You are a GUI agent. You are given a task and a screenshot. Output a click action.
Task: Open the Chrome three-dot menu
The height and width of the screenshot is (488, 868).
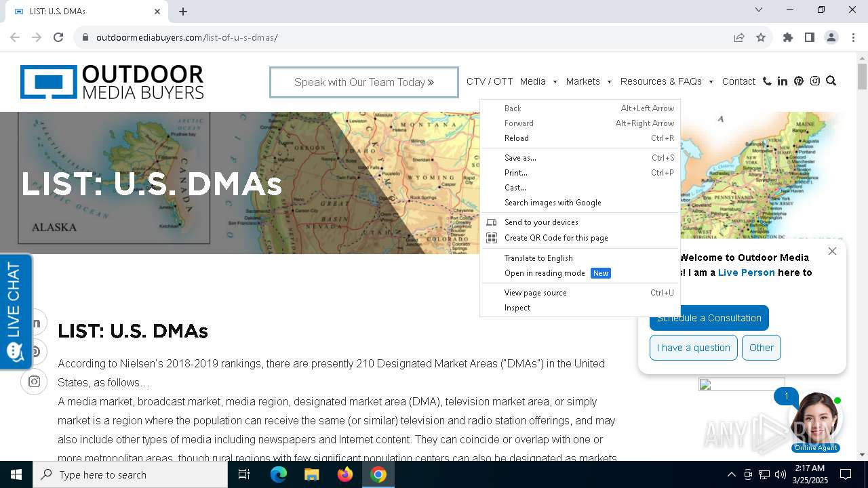click(853, 37)
